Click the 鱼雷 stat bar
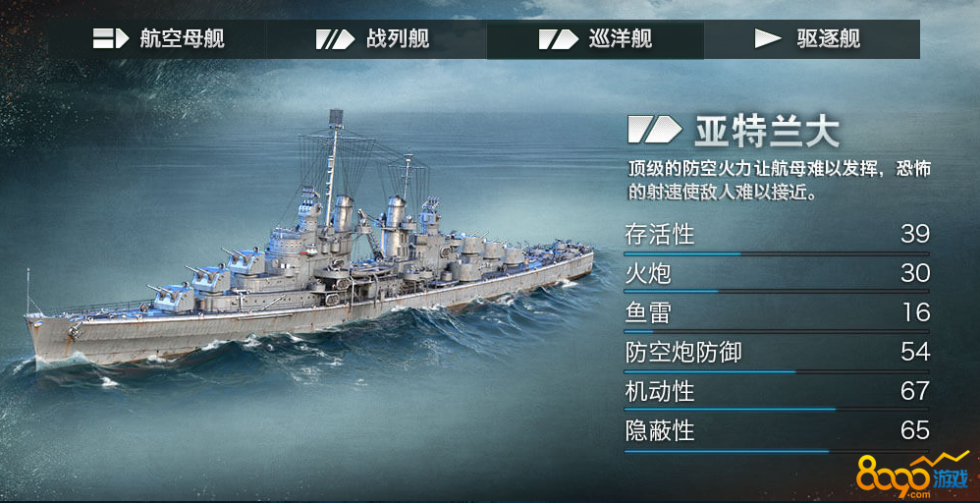 tap(777, 331)
